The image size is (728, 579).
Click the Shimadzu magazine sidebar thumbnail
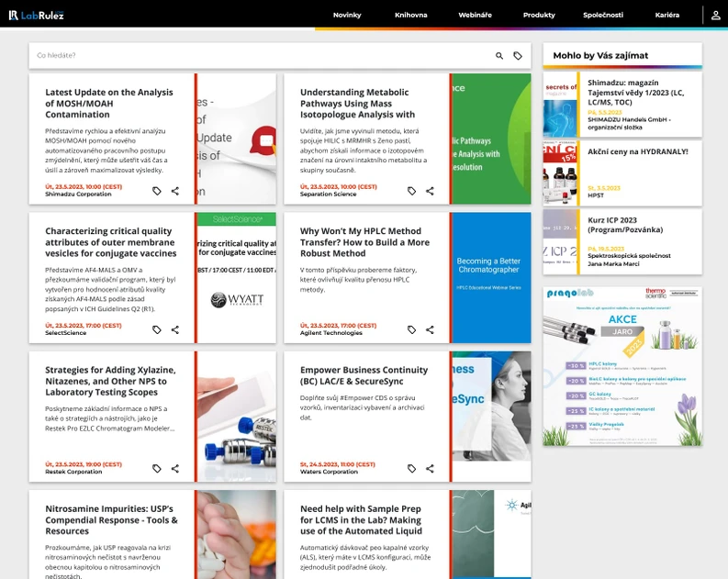559,105
